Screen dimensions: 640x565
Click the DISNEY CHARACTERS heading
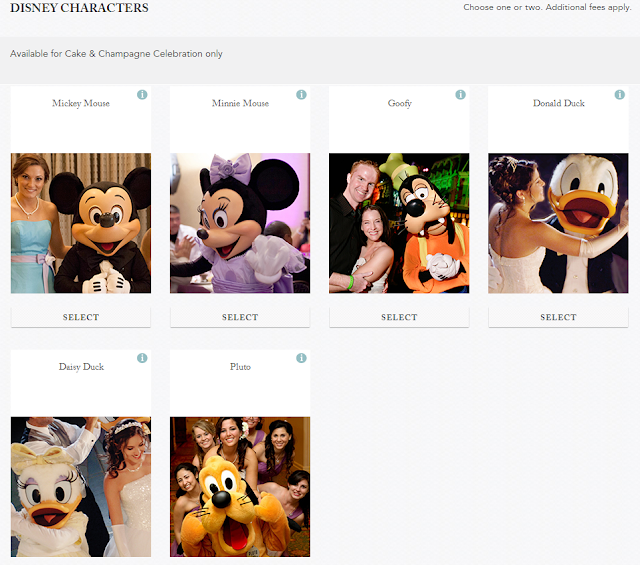pos(79,8)
